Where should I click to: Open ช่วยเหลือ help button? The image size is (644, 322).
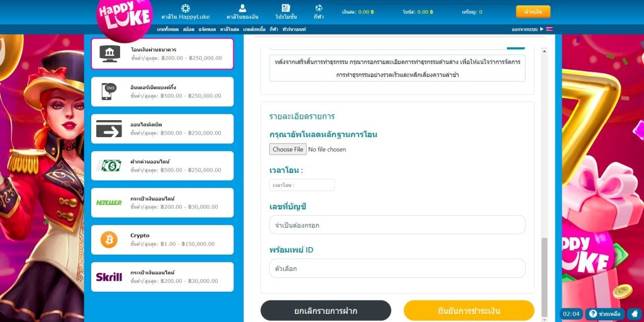605,314
